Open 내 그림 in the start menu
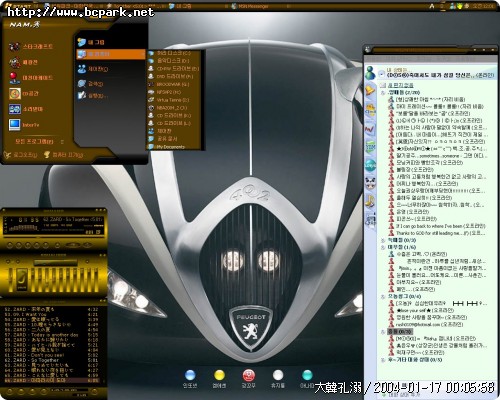This screenshot has height=400, width=500. [91, 42]
